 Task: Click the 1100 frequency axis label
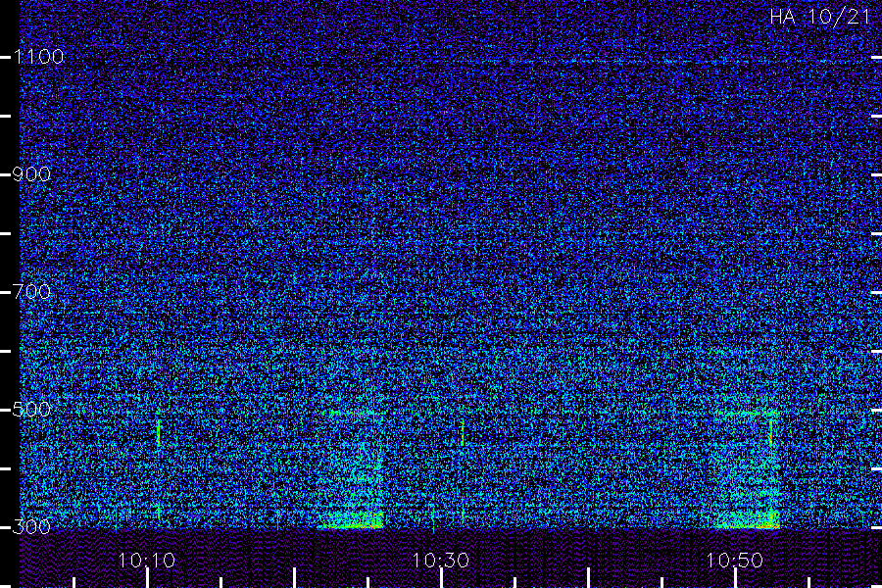pos(38,56)
